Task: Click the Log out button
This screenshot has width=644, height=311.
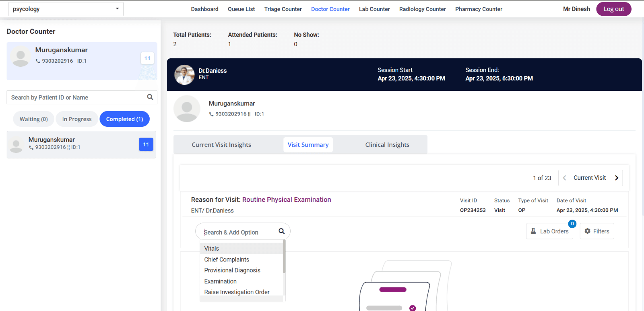Action: pyautogui.click(x=613, y=9)
